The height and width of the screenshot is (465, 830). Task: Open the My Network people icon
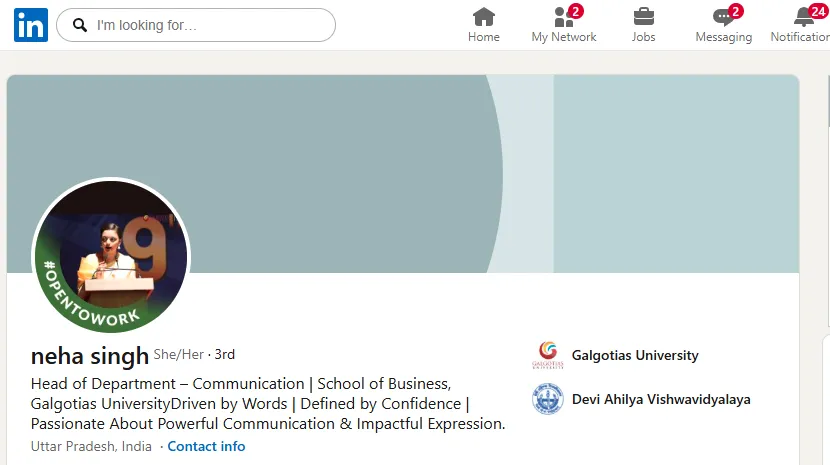(x=563, y=17)
